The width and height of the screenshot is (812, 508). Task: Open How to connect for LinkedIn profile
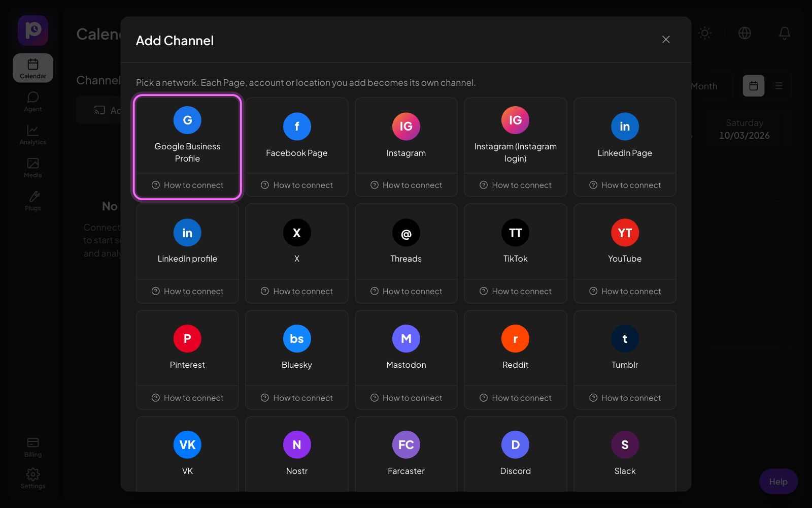(187, 291)
